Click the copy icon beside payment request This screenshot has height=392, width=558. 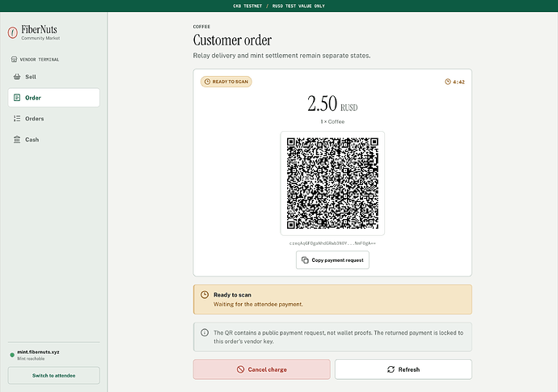tap(305, 260)
